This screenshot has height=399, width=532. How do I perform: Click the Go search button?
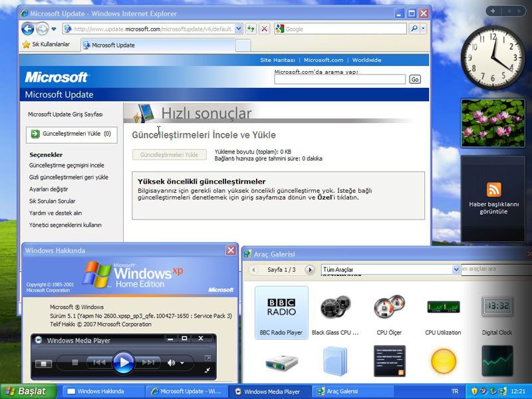(414, 79)
